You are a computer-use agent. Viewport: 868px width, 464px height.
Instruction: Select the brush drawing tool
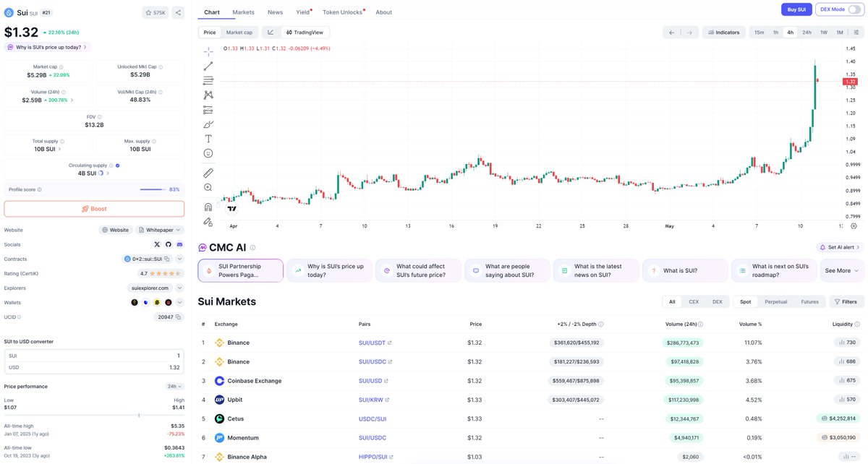pyautogui.click(x=208, y=124)
